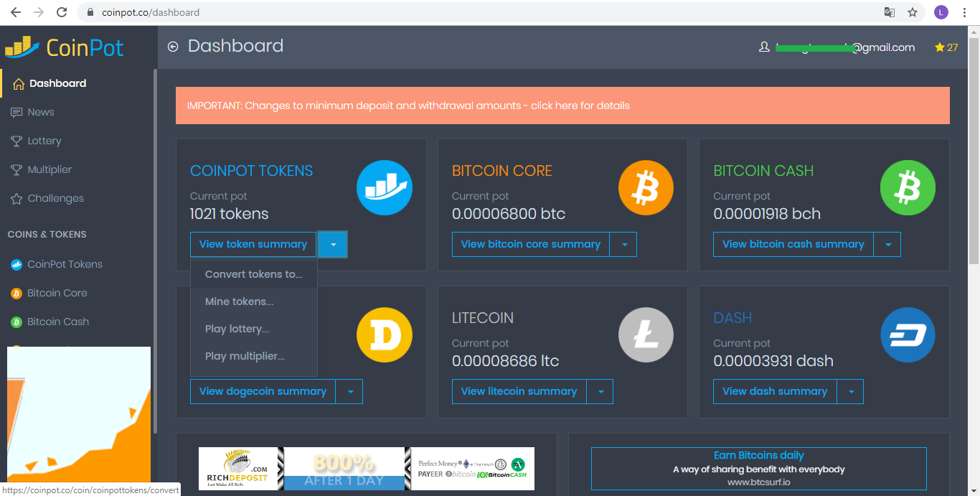Click the orange Bitcoin Core logo
Image resolution: width=980 pixels, height=496 pixels.
(x=646, y=188)
